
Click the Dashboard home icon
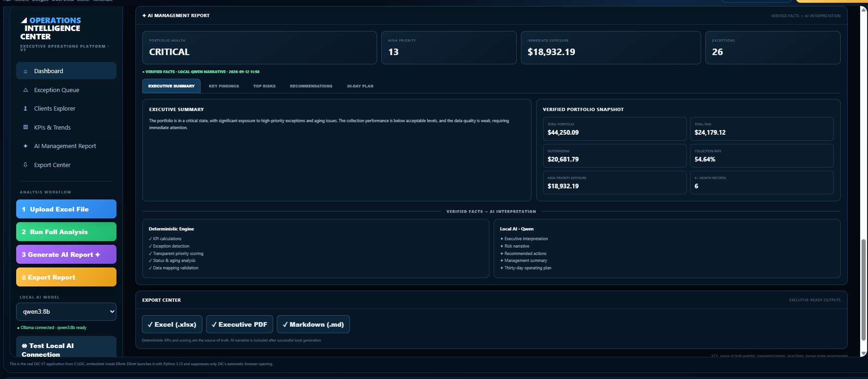click(25, 71)
